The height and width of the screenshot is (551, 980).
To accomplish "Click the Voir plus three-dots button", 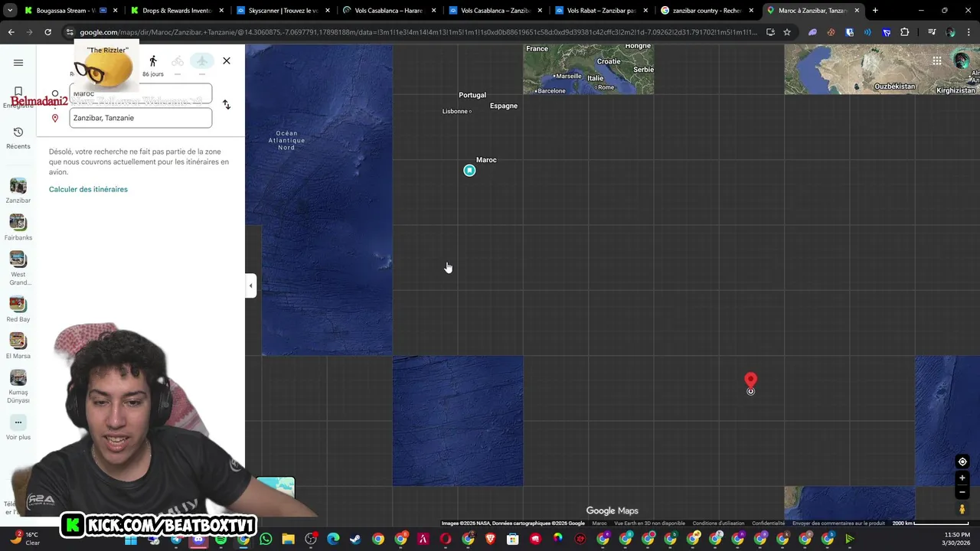I will [x=18, y=422].
